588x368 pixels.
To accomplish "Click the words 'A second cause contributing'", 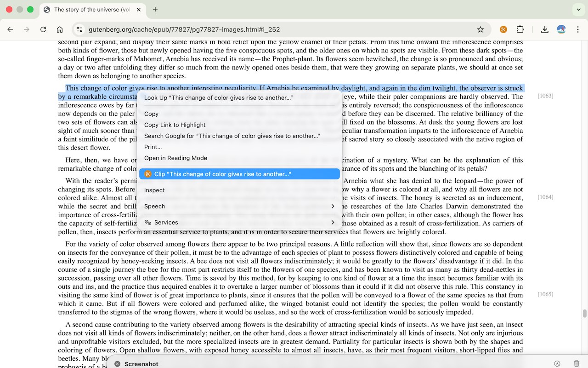I will pyautogui.click(x=107, y=325).
